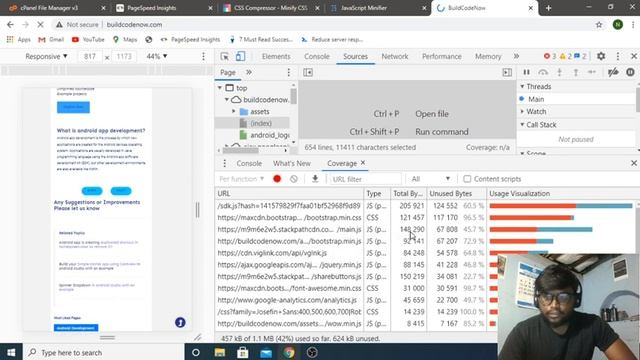
Task: Switch to the Memory panel tab
Action: point(488,56)
